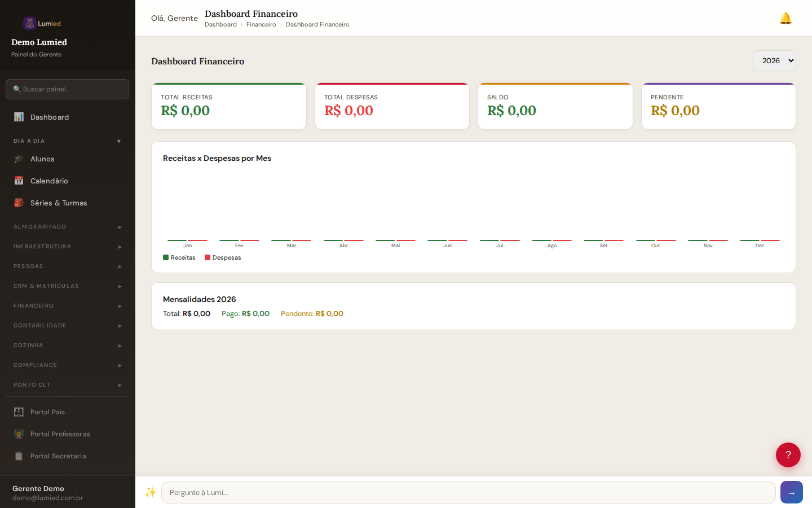812x508 pixels.
Task: Expand the CONTABILIDADE section
Action: [66, 325]
